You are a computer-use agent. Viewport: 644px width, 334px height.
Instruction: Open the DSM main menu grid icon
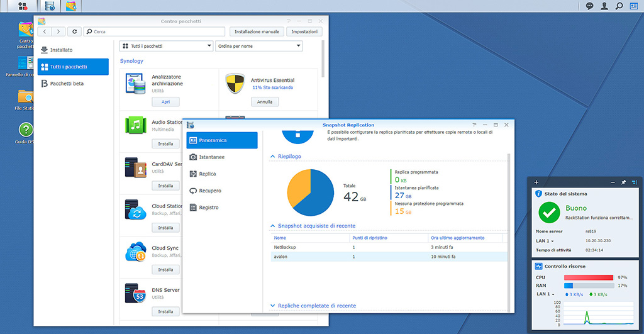click(x=23, y=6)
